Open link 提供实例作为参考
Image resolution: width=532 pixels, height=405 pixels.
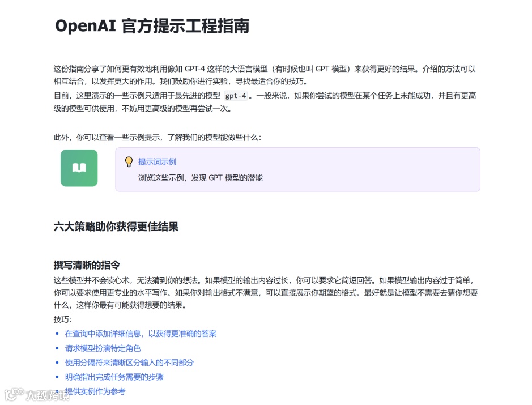[x=95, y=391]
